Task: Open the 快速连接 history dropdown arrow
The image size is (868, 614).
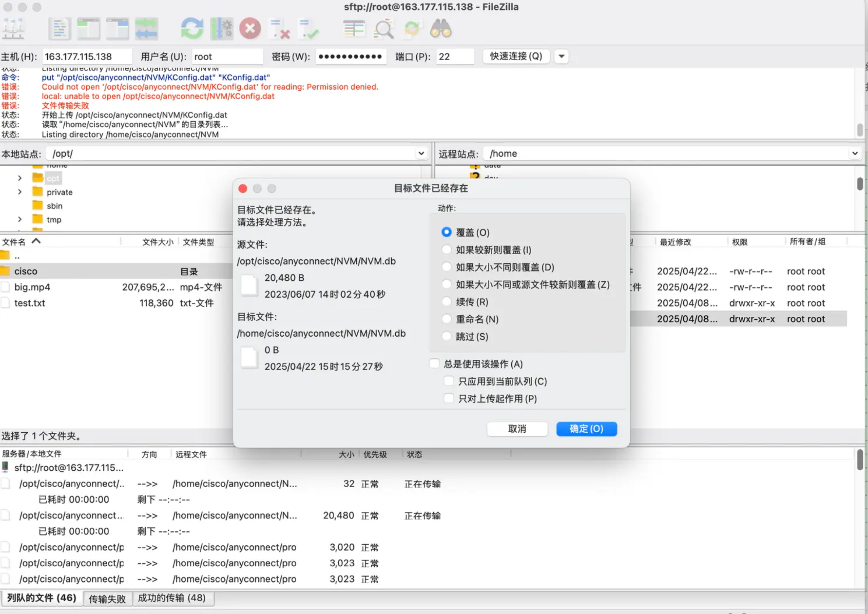Action: coord(561,56)
